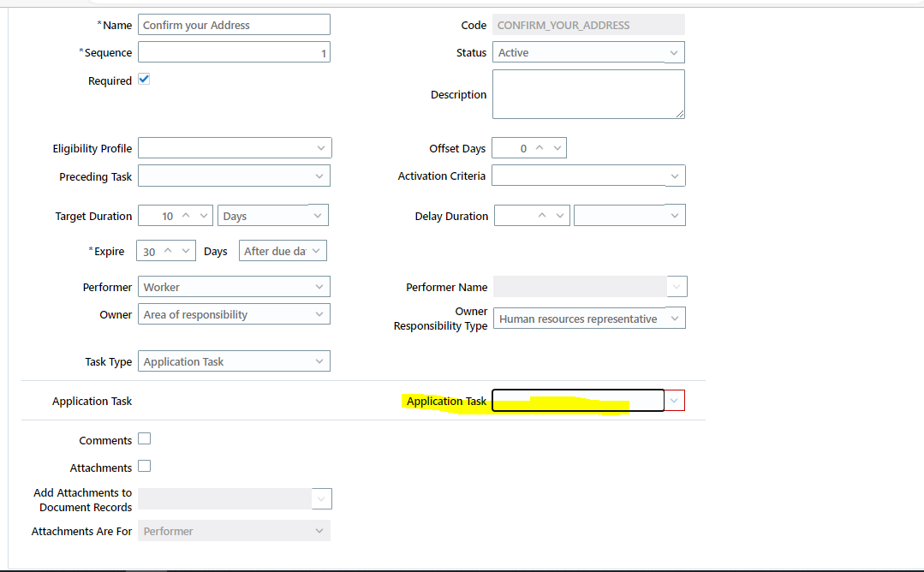Image resolution: width=924 pixels, height=572 pixels.
Task: Decrease the Expire days value
Action: coord(186,251)
